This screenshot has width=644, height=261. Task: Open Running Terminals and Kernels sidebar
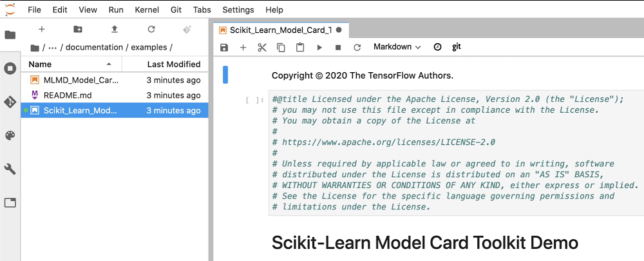click(10, 68)
